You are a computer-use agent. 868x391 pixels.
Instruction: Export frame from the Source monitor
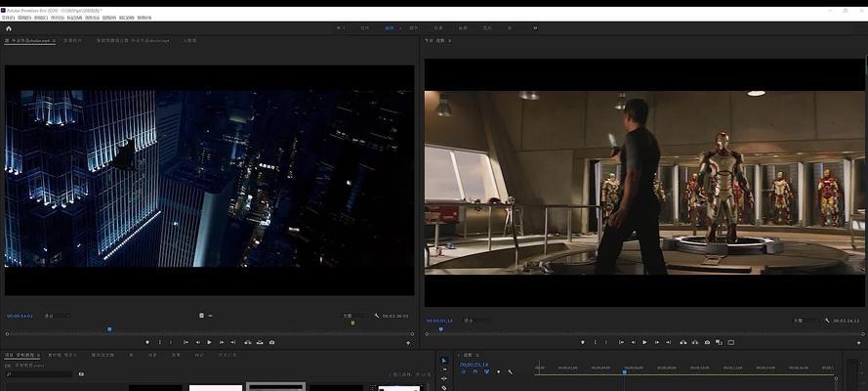click(271, 342)
